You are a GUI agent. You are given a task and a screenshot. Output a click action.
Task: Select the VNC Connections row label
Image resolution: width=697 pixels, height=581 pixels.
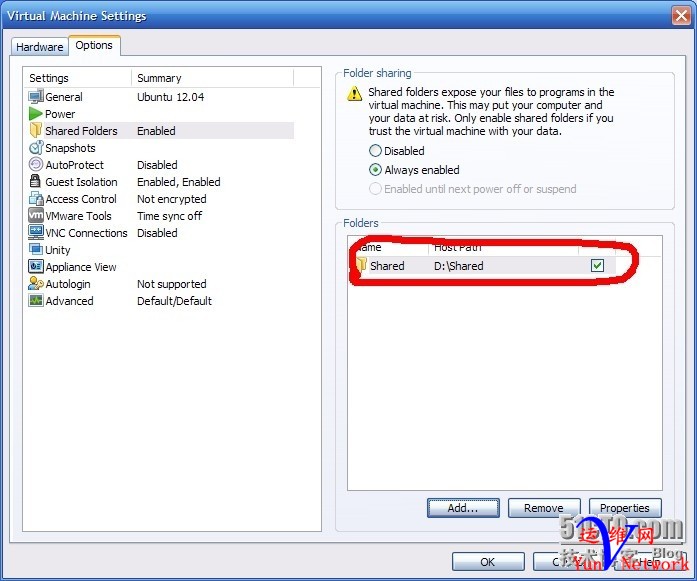86,233
